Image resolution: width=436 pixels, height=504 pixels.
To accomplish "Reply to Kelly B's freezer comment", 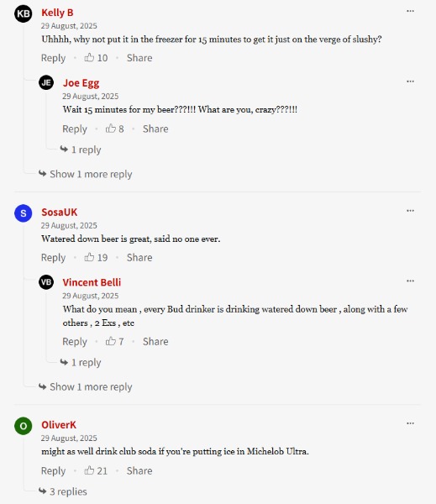I will pos(54,58).
